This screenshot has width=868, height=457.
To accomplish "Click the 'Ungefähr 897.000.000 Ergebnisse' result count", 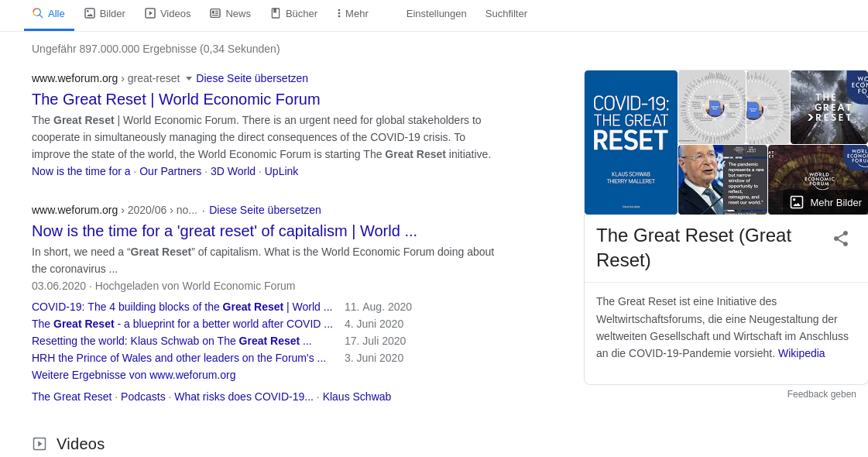I will click(156, 49).
